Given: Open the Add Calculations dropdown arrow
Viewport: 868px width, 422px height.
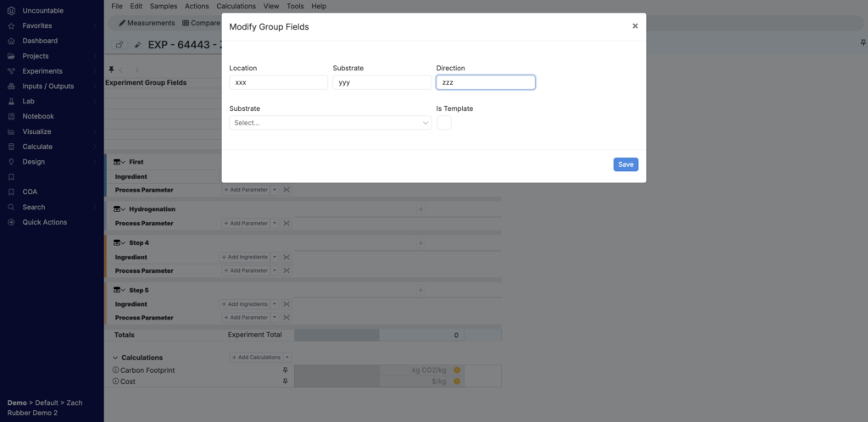Looking at the screenshot, I should coord(287,358).
